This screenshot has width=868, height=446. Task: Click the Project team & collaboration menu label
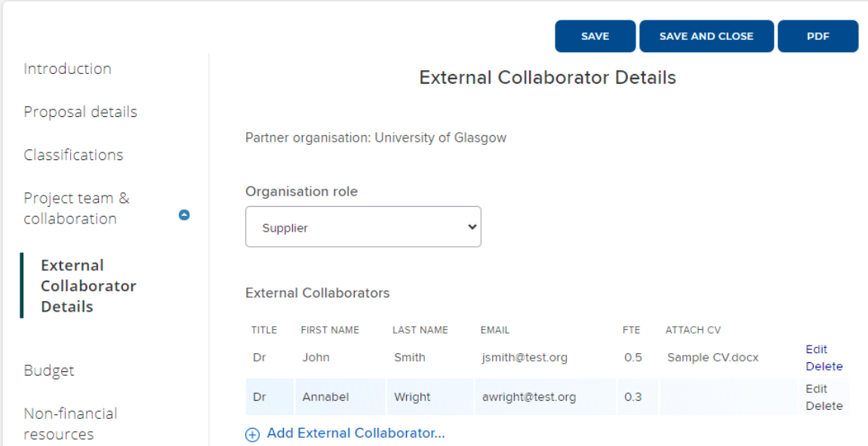pyautogui.click(x=76, y=208)
